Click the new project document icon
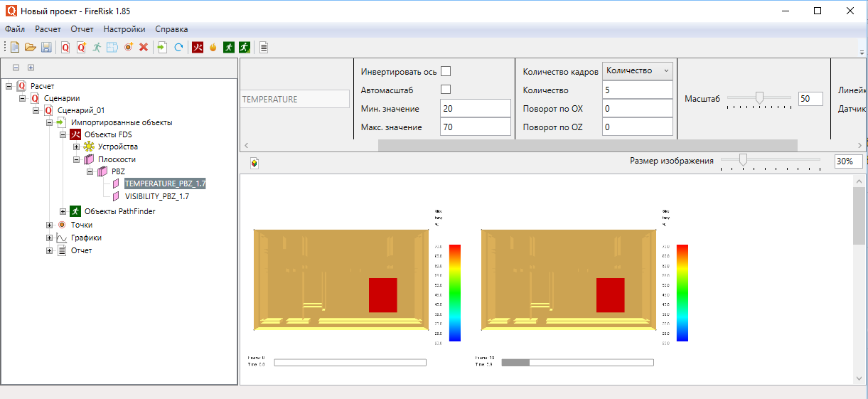Image resolution: width=868 pixels, height=399 pixels. 14,48
